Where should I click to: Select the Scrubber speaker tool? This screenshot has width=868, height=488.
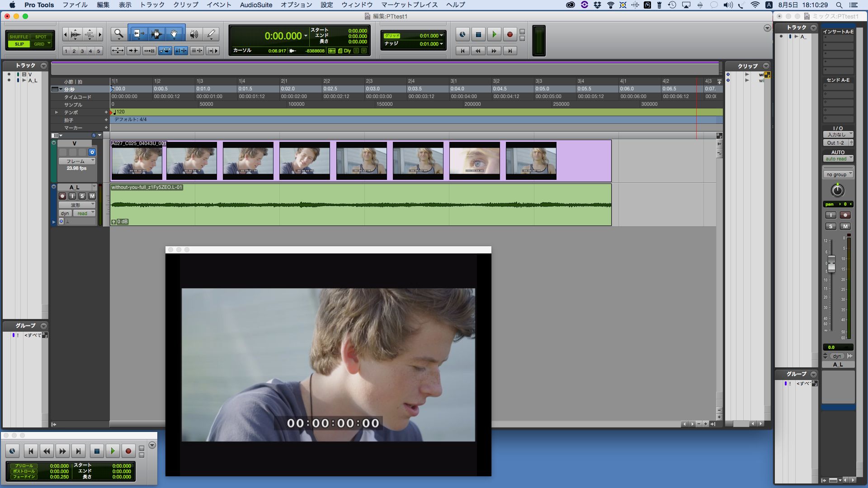click(194, 34)
